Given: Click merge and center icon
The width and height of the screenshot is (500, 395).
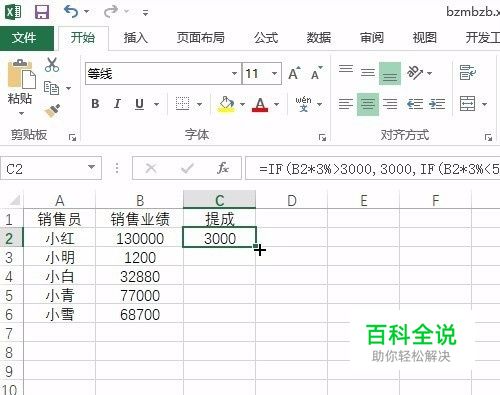Looking at the screenshot, I should coord(467,104).
